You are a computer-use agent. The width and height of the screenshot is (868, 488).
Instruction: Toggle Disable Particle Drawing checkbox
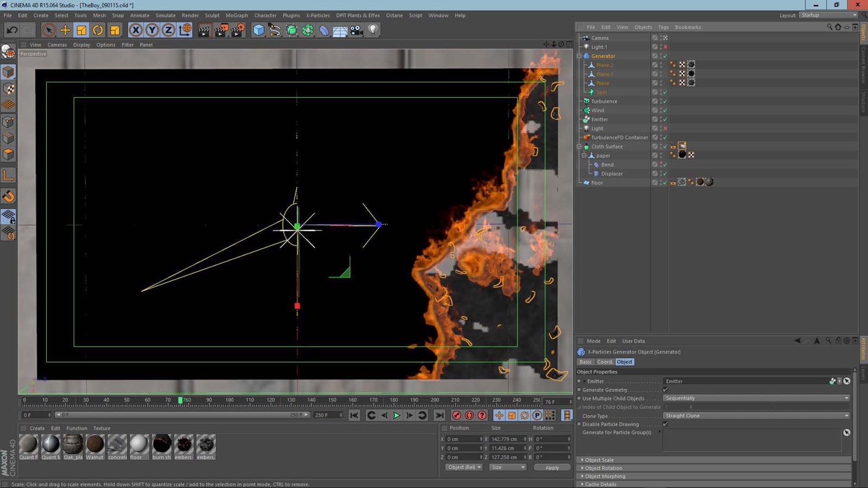click(x=666, y=424)
